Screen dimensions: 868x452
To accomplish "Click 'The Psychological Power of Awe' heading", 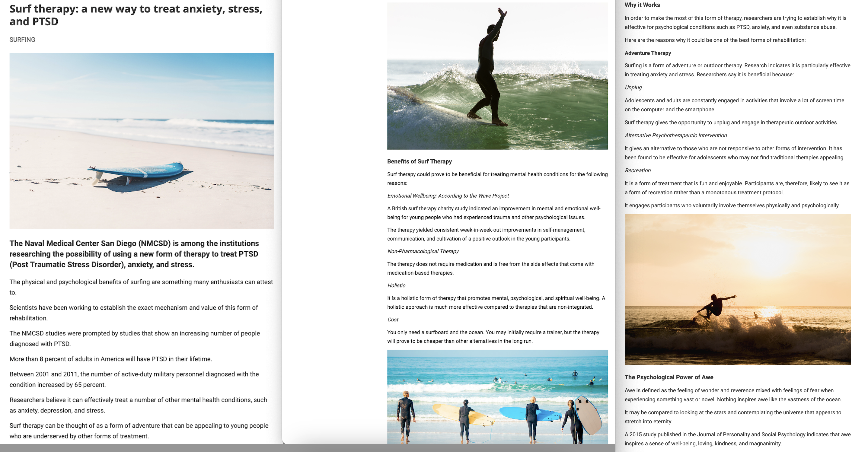I will pyautogui.click(x=669, y=377).
